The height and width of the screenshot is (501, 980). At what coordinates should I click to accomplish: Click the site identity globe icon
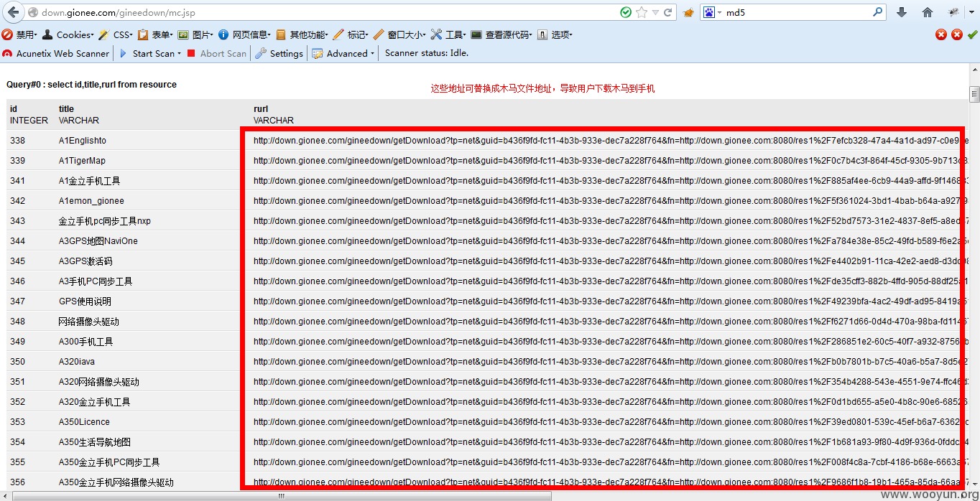coord(33,13)
